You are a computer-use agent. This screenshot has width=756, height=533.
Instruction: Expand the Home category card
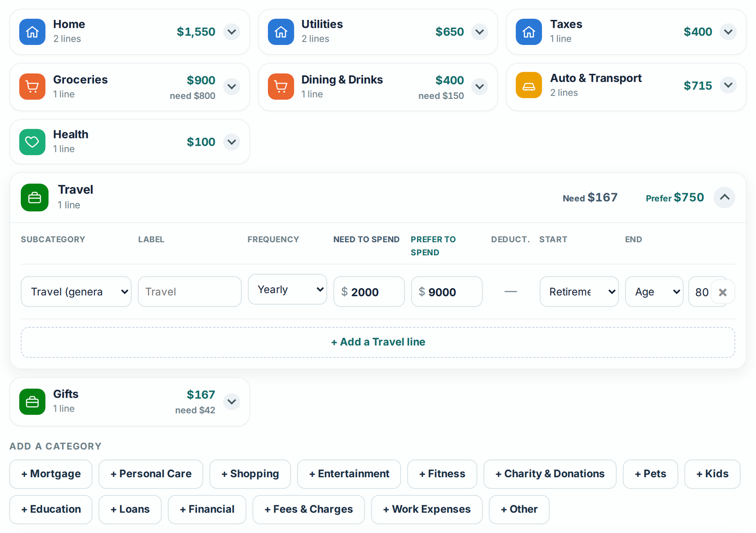coord(232,32)
